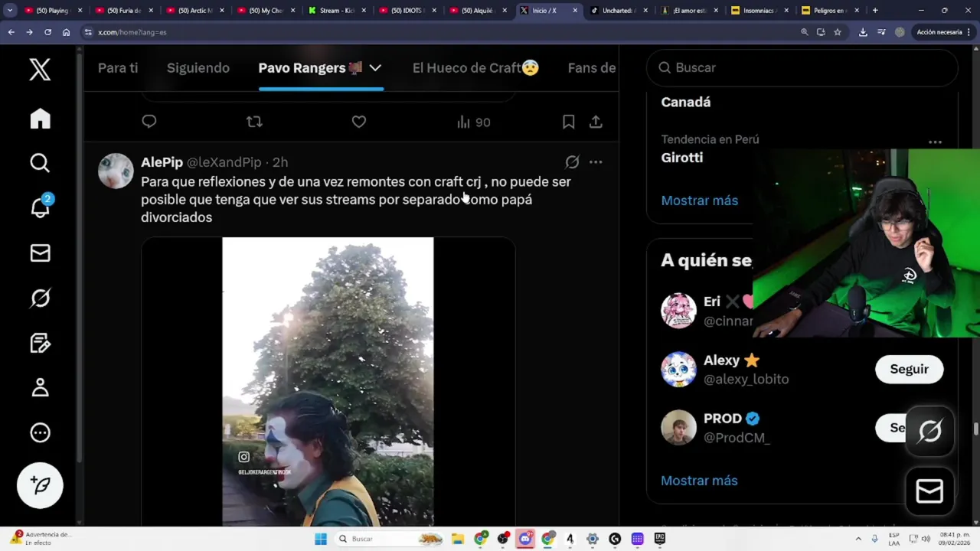This screenshot has height=551, width=980.
Task: Open PROD @ProdCM_ profile
Action: [737, 438]
